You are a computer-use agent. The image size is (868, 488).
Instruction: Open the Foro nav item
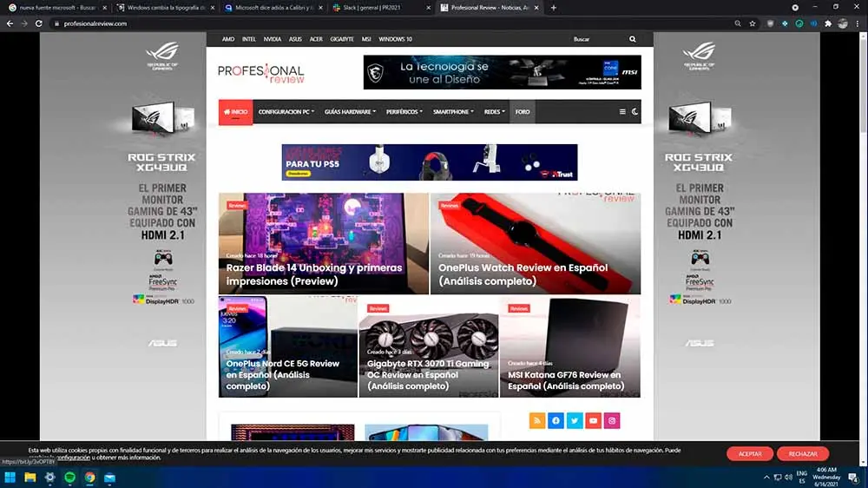(523, 112)
